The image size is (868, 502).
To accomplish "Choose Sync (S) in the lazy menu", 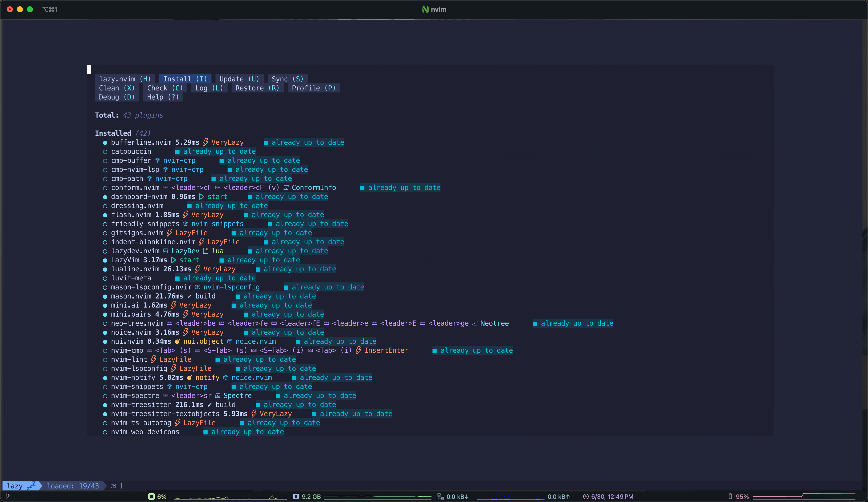I will point(288,79).
